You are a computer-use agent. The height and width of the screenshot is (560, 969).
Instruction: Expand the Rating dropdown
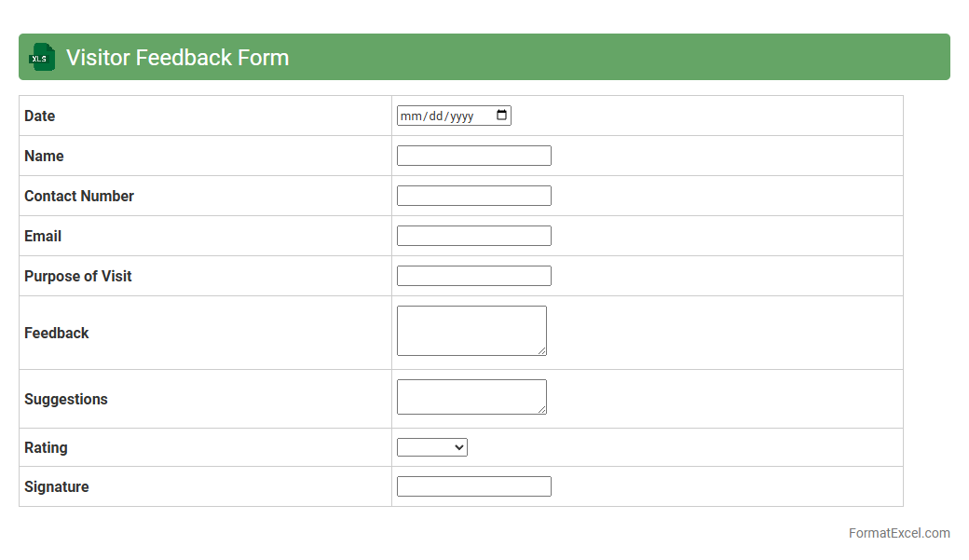[432, 448]
